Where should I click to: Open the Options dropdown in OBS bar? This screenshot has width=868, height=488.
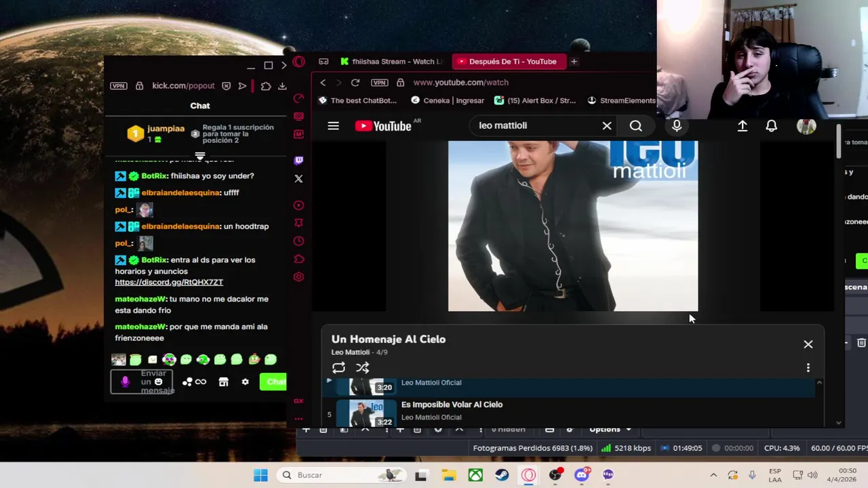click(x=610, y=429)
